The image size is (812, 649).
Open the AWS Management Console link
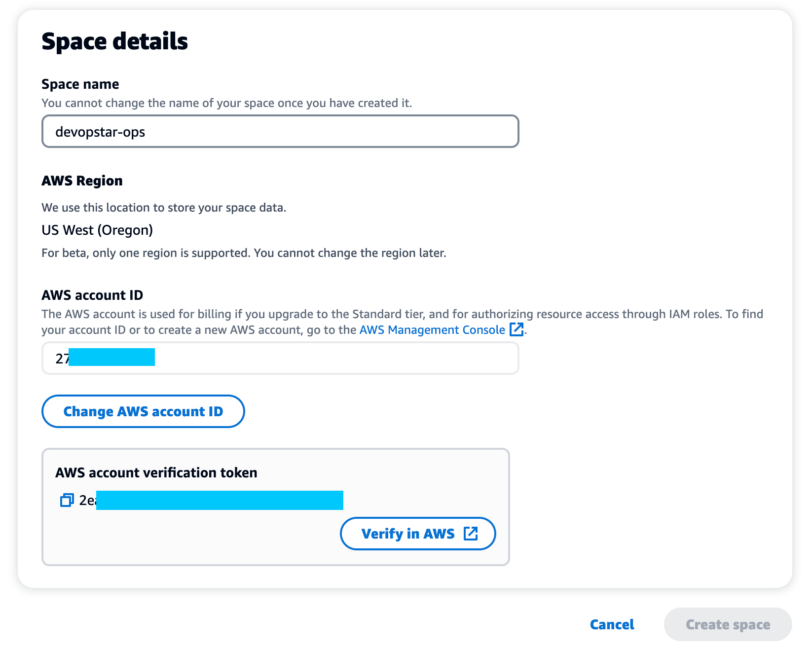[432, 330]
